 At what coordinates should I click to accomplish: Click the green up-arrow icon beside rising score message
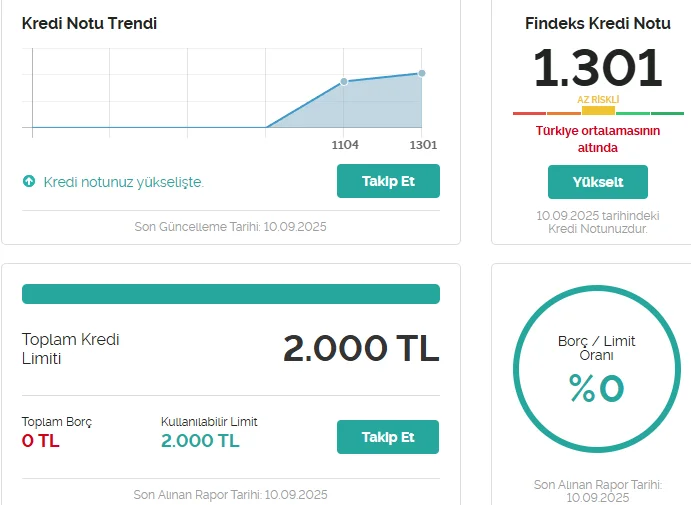pyautogui.click(x=29, y=182)
